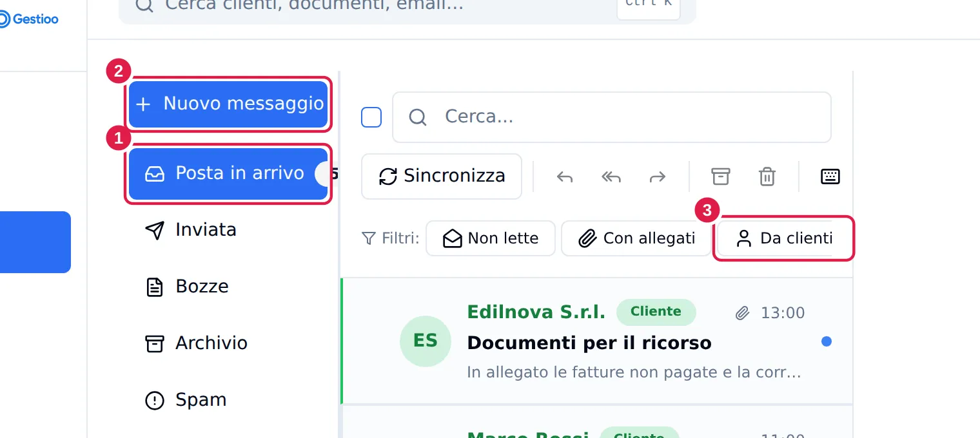Toggle the Non lette filter
This screenshot has width=980, height=438.
tap(491, 238)
